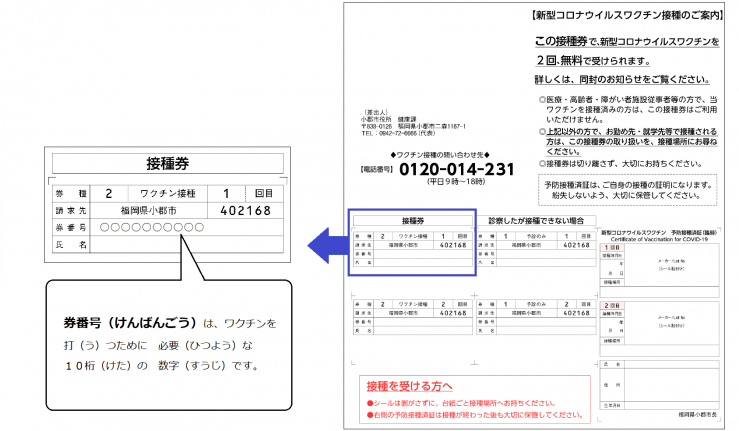
Task: Click the 402168 code in enlarged ticket
Action: point(245,210)
